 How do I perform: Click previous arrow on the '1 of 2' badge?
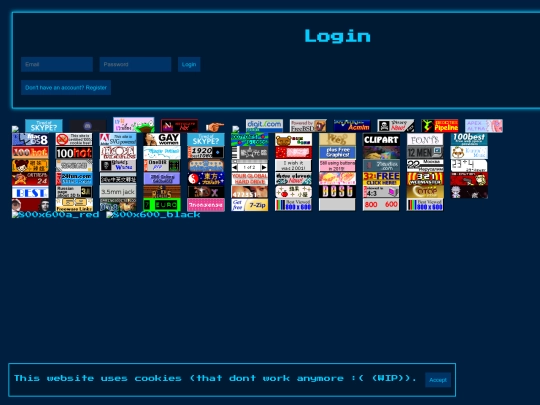(235, 167)
